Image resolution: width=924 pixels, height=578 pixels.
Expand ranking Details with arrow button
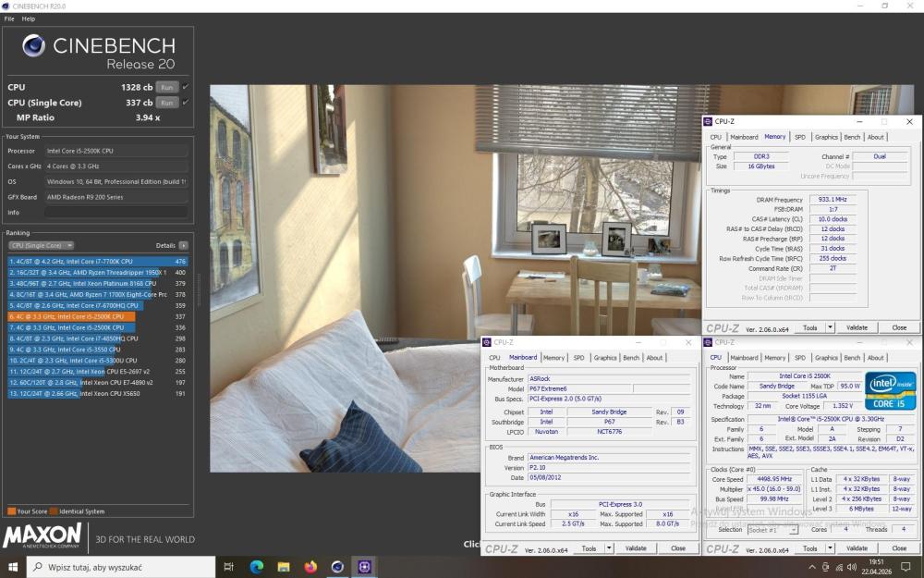[x=183, y=245]
